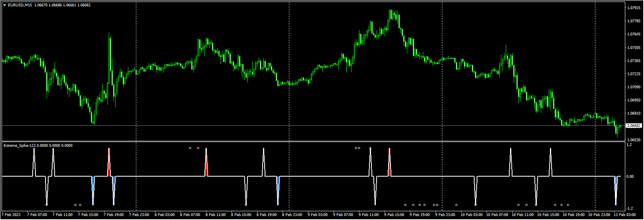Image resolution: width=644 pixels, height=220 pixels.
Task: Click price axis value 1.06810
Action: coord(633,113)
